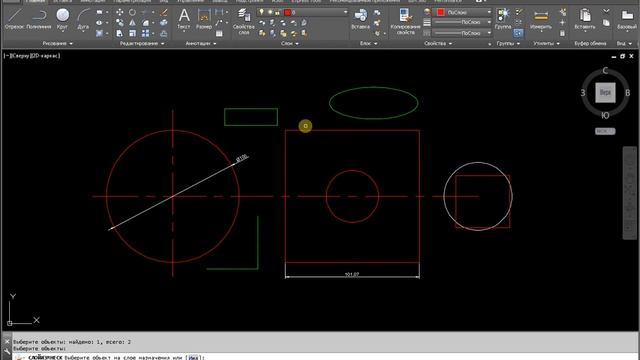640x360 pixels.
Task: Expand the Редактирование panel
Action: pos(142,43)
